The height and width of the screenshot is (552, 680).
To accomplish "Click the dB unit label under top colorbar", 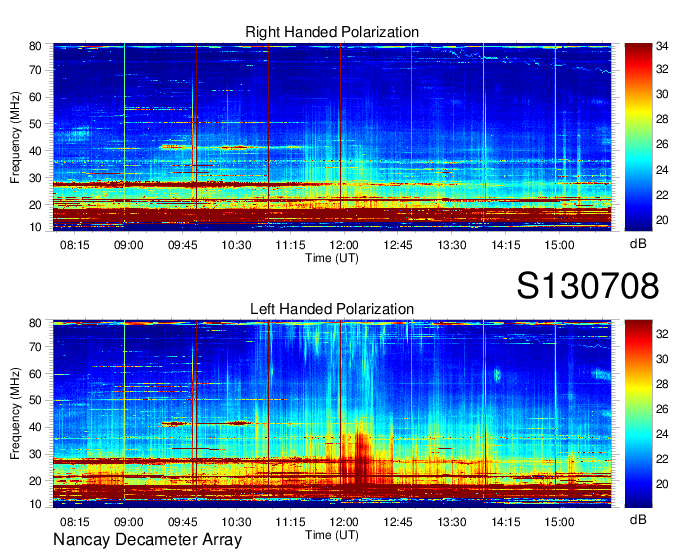I will (638, 244).
